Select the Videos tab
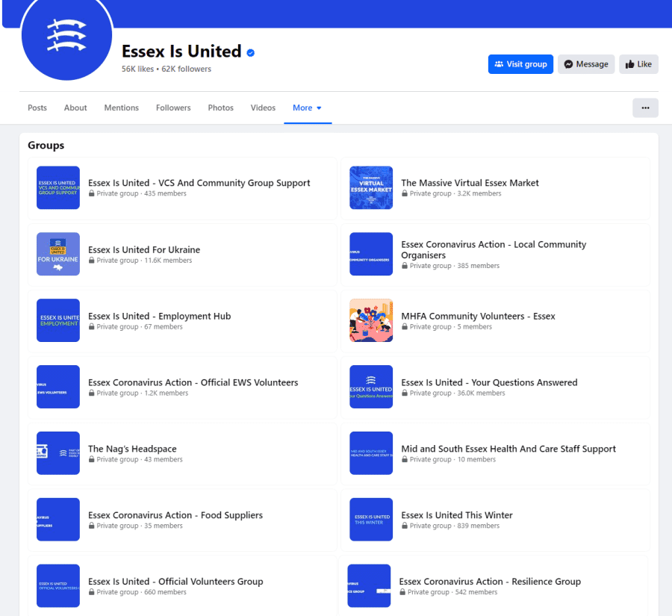 pyautogui.click(x=263, y=108)
